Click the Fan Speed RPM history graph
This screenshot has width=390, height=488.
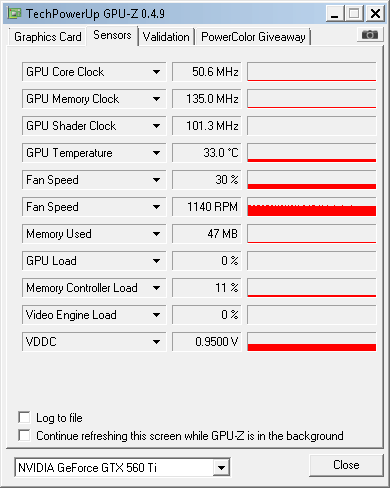point(312,207)
